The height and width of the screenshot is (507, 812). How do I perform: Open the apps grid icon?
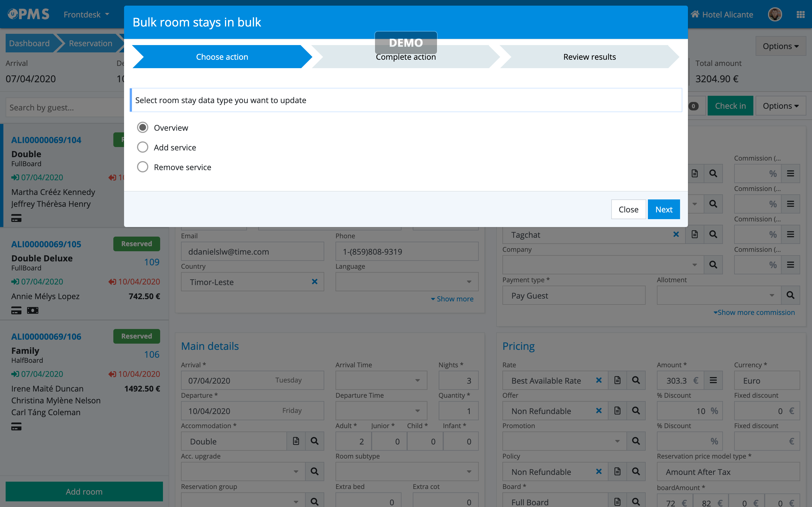801,14
